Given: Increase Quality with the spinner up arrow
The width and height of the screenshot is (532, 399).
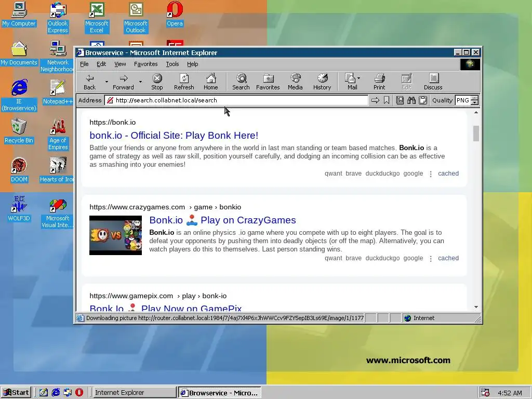Looking at the screenshot, I should 475,98.
